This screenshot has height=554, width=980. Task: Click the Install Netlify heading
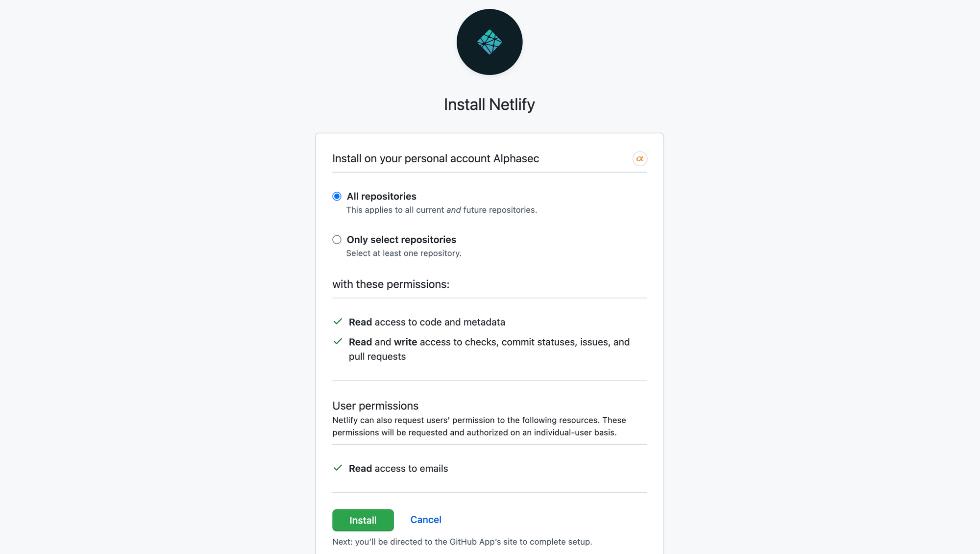(489, 104)
